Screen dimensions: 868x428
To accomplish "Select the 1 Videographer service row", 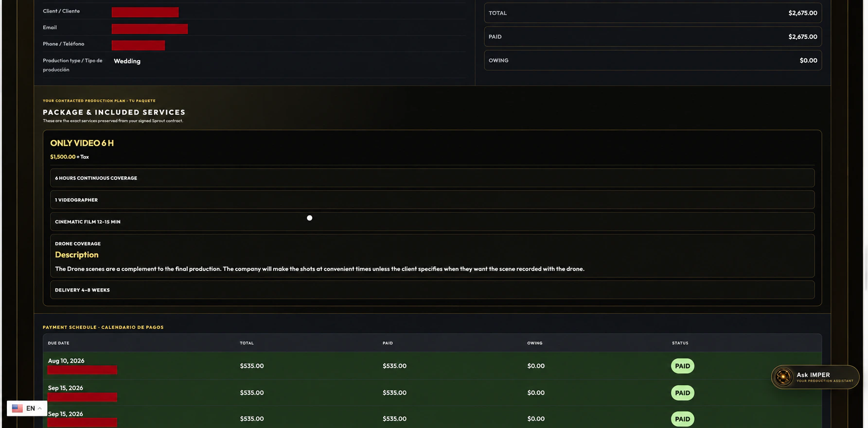I will (432, 200).
